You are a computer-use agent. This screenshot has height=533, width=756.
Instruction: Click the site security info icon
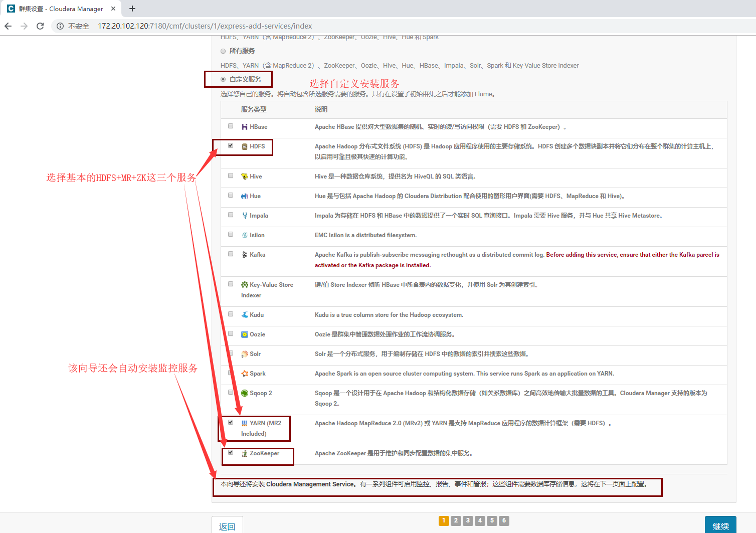point(60,26)
